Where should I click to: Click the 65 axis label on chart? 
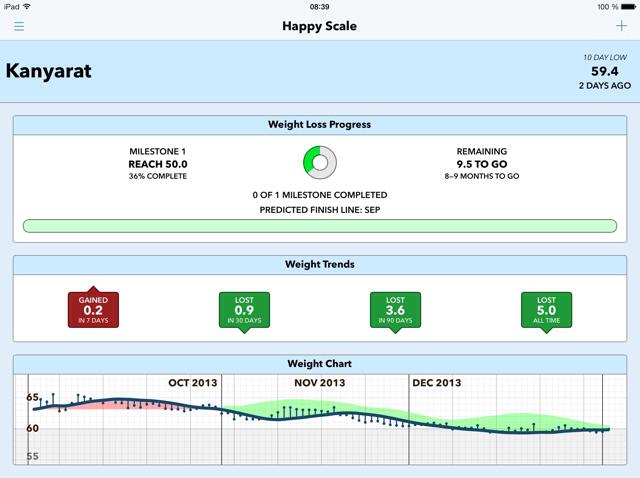33,397
